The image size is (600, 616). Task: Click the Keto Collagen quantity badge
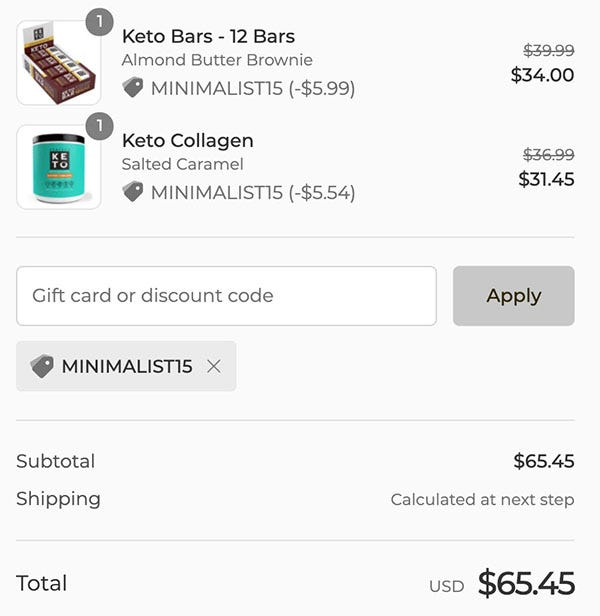[99, 126]
